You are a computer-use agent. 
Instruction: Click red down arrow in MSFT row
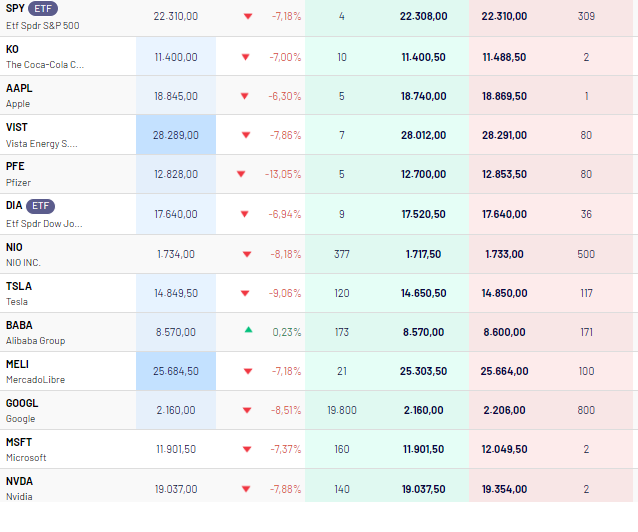[x=247, y=449]
